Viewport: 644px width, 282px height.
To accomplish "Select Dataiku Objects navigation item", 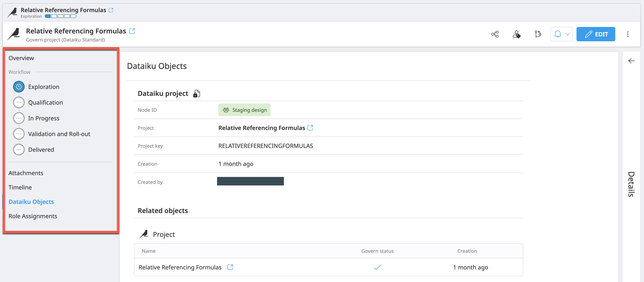I will click(x=31, y=202).
